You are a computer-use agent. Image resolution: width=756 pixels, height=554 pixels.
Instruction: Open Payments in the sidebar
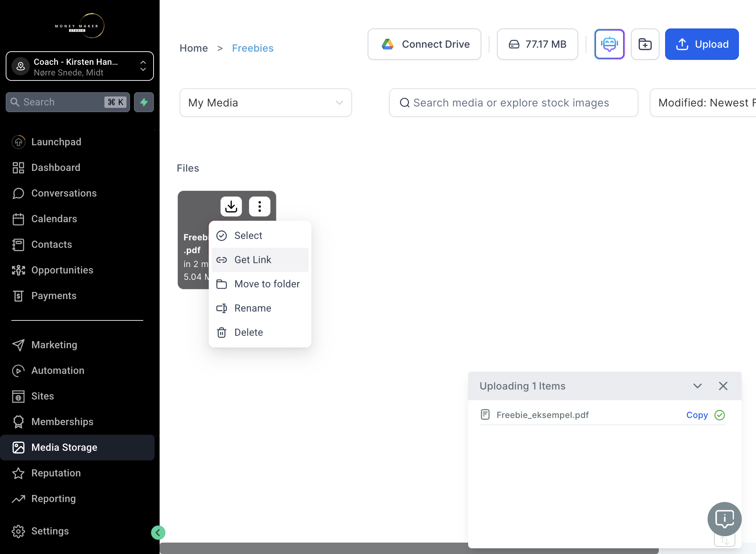pyautogui.click(x=77, y=296)
